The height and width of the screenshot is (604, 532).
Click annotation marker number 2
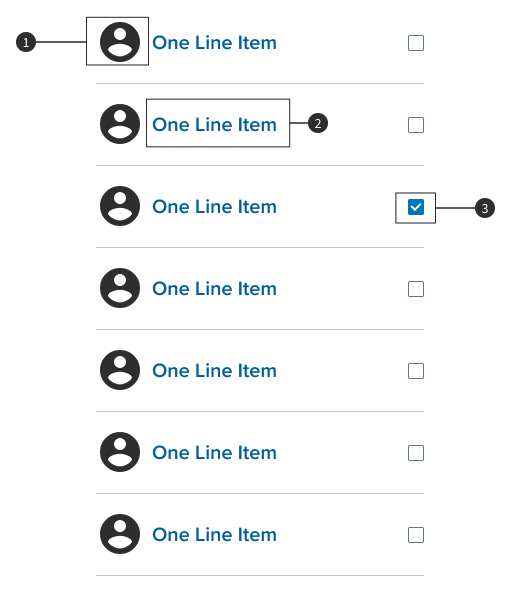[318, 123]
